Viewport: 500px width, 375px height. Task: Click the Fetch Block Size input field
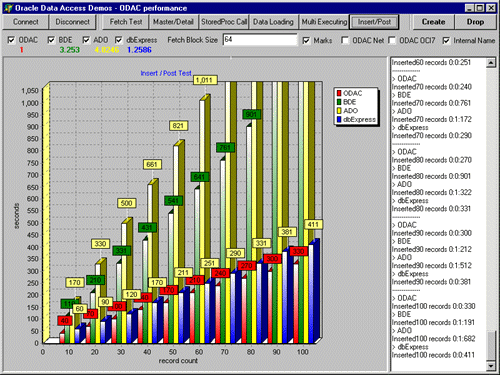coord(260,40)
